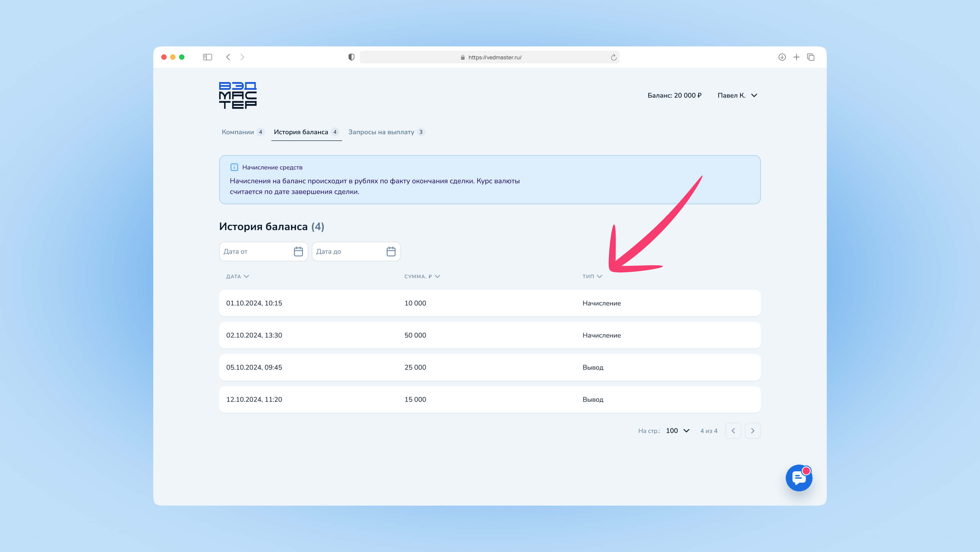Expand the Павел К. user menu
The image size is (980, 552).
pos(737,95)
